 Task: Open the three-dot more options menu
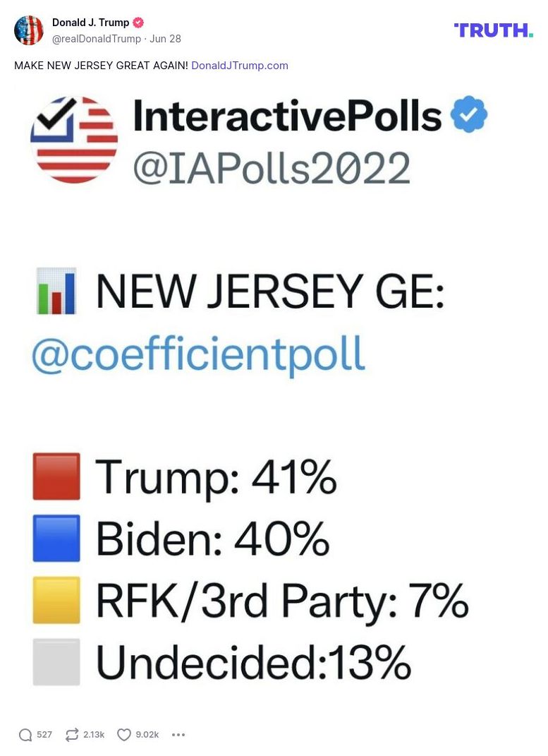178,735
